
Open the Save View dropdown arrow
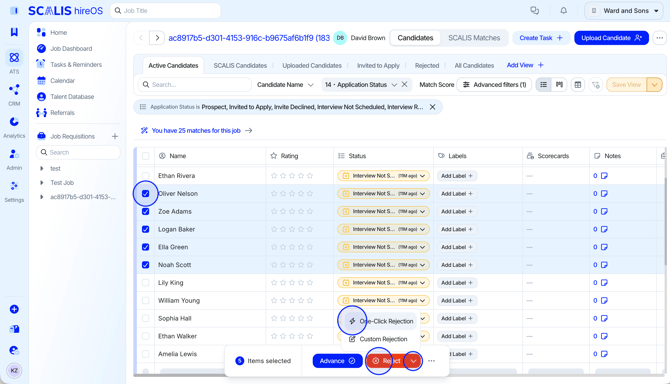click(654, 85)
